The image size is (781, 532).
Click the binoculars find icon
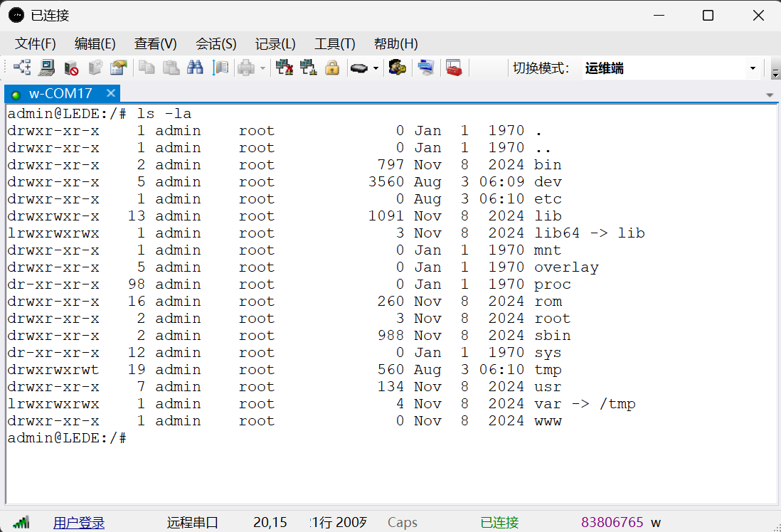tap(195, 68)
